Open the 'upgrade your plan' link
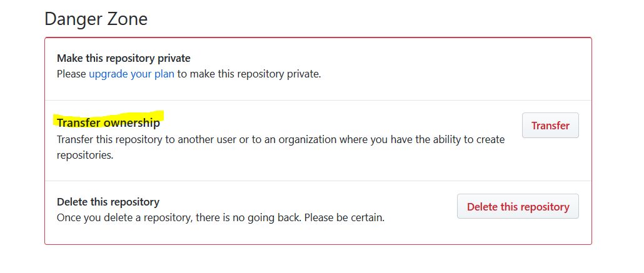This screenshot has width=644, height=273. point(131,74)
